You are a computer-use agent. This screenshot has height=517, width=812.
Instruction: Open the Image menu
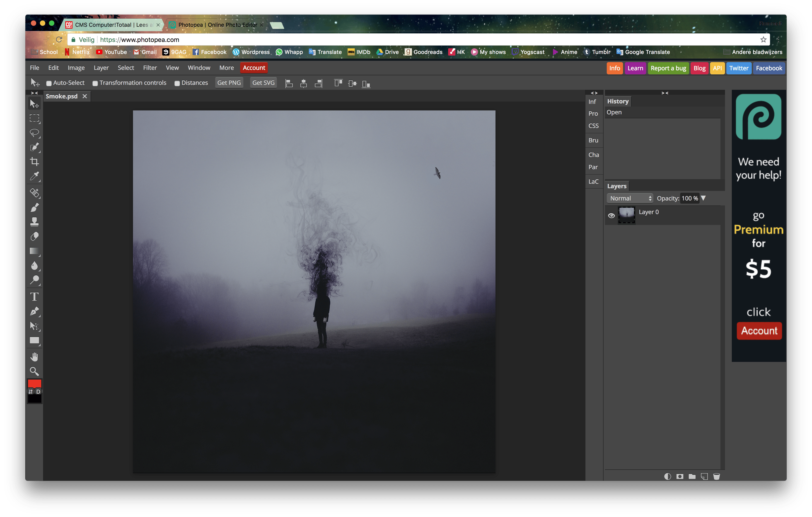[76, 68]
